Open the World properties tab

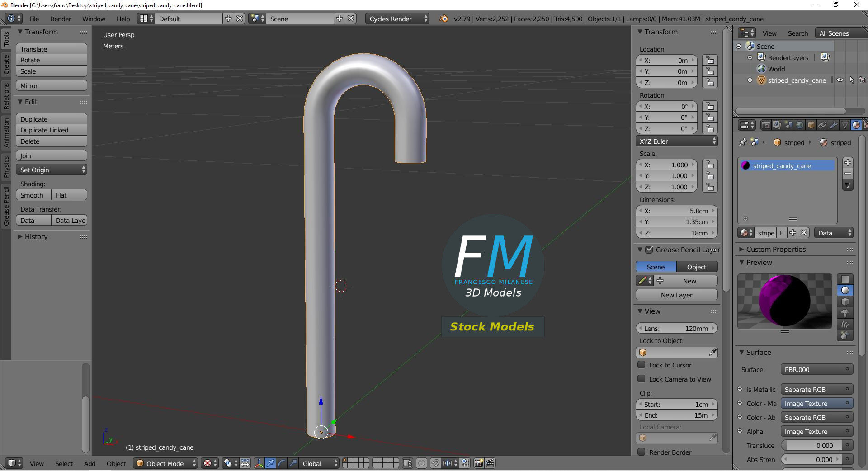[800, 125]
